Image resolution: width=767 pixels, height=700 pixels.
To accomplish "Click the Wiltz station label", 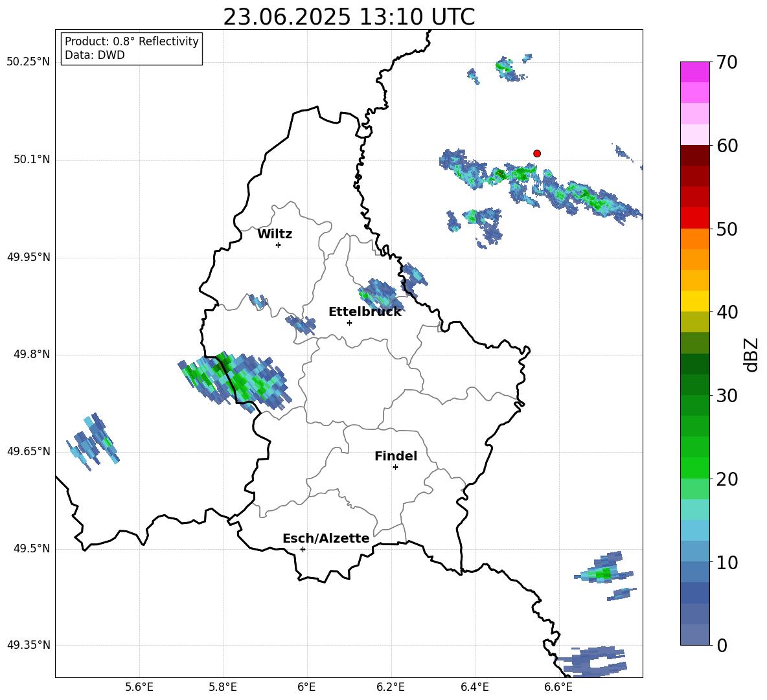I will pyautogui.click(x=275, y=234).
